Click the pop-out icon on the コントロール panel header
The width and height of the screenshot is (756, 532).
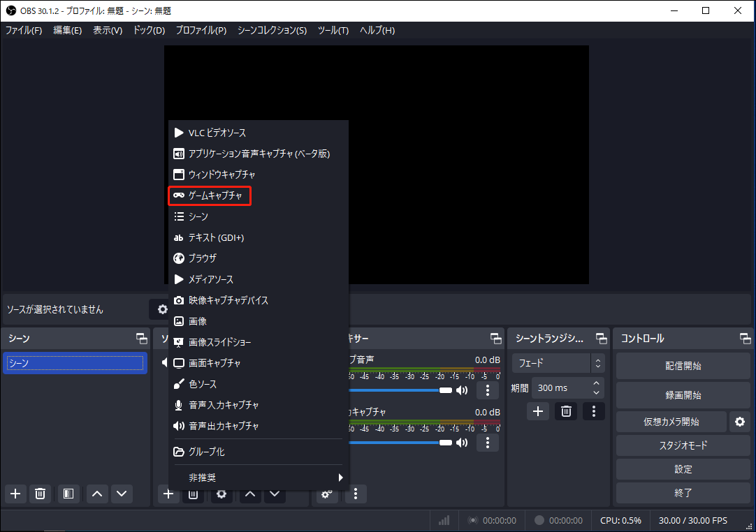coord(743,339)
